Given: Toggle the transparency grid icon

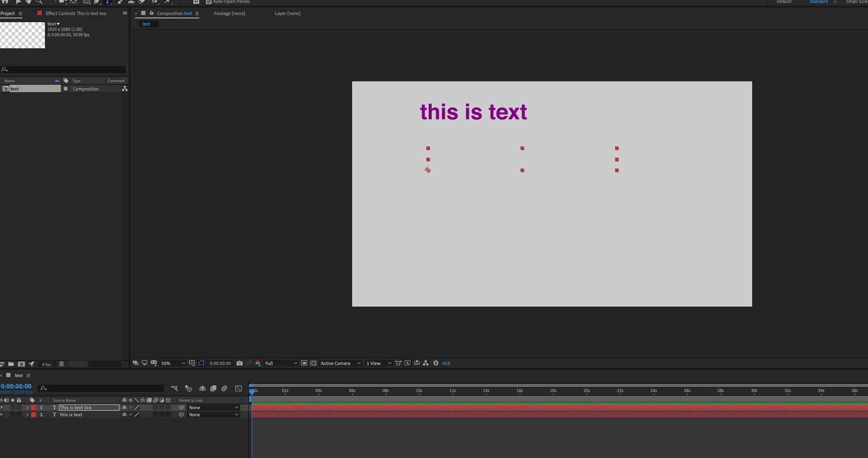Looking at the screenshot, I should click(313, 363).
